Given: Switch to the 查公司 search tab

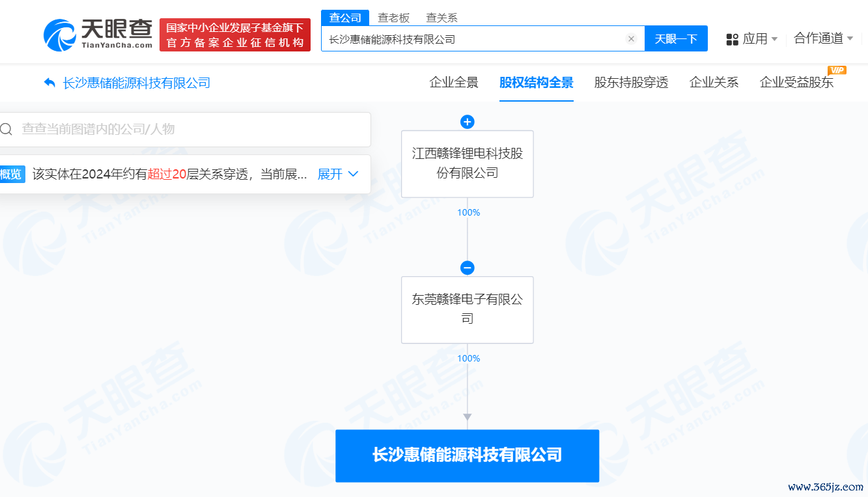Looking at the screenshot, I should [x=345, y=18].
